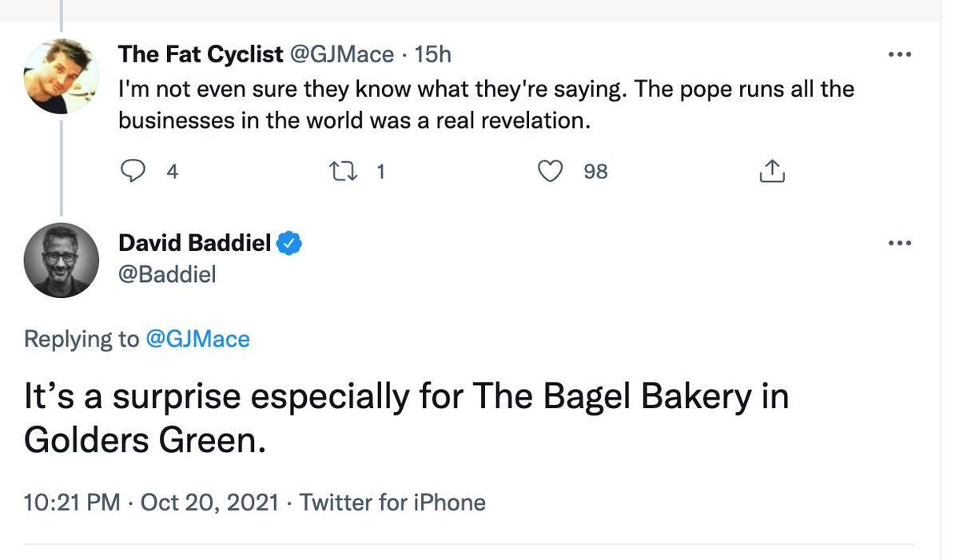Click the reply count 4
Image resolution: width=959 pixels, height=560 pixels.
pyautogui.click(x=172, y=171)
